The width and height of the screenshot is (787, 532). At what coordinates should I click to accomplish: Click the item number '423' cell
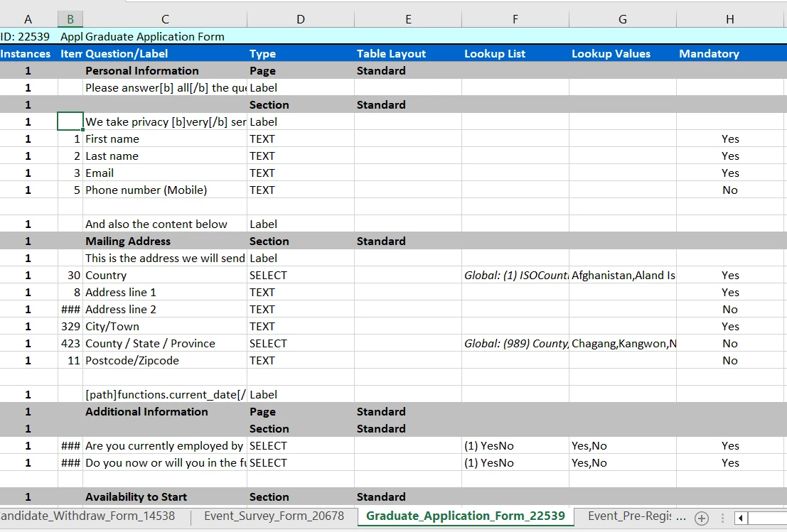click(70, 344)
